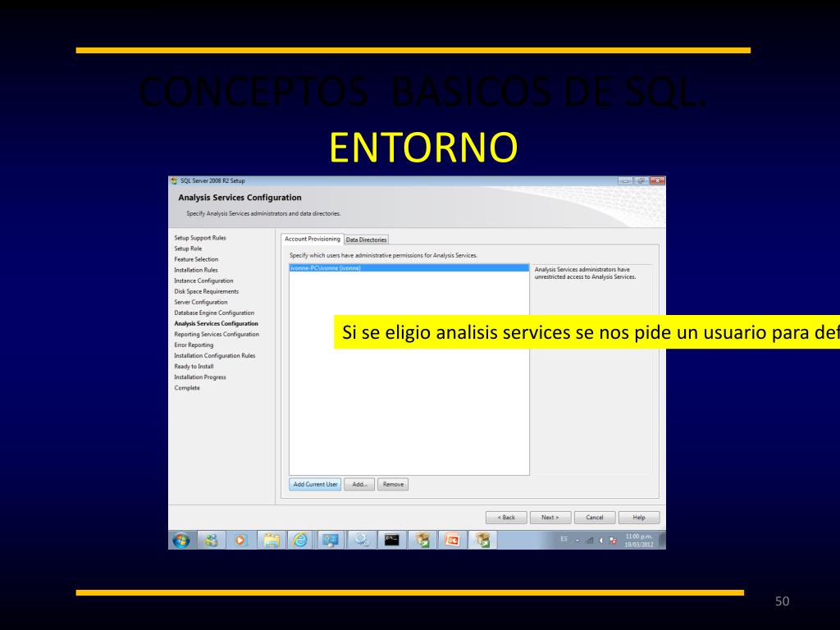Click Disk Space Requirements step
Viewport: 840px width, 630px height.
[206, 291]
